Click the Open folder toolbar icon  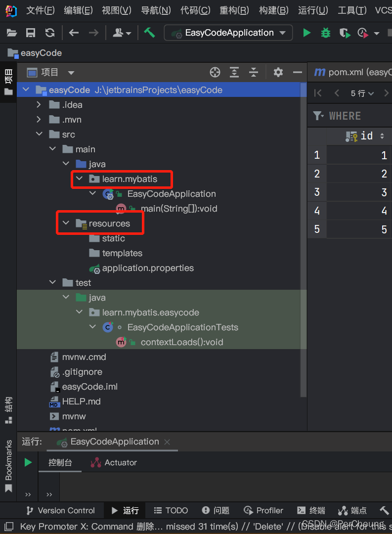11,33
